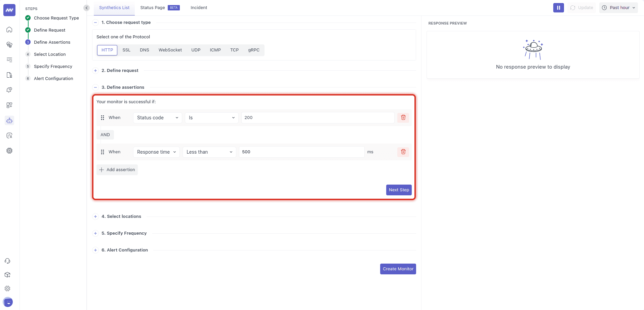Click the Next Step button
This screenshot has height=310, width=644.
point(399,190)
